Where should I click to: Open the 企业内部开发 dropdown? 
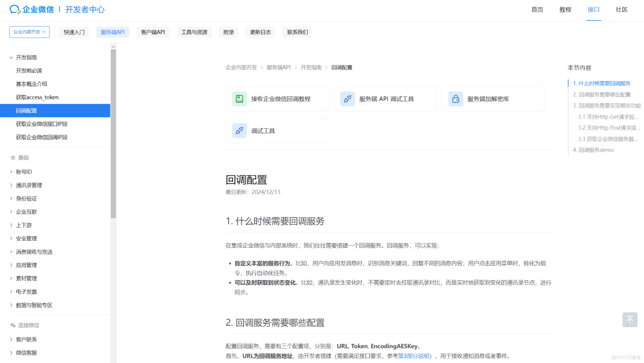tap(29, 32)
